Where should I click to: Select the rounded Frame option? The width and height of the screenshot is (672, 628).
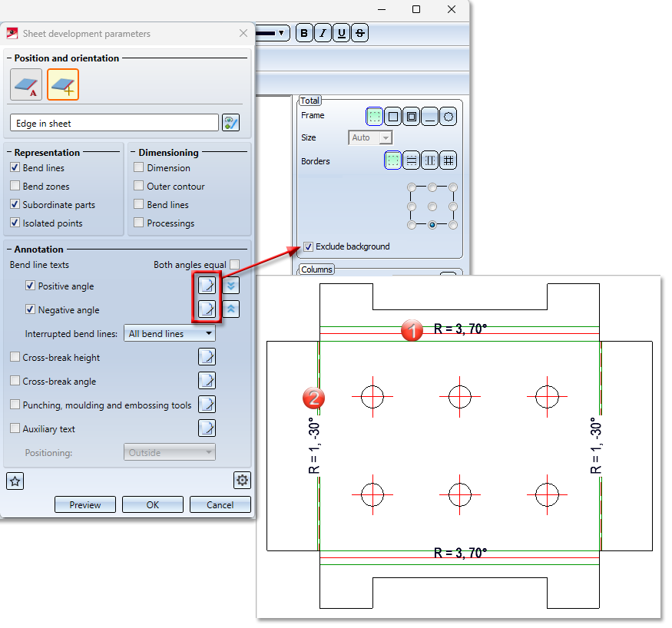click(x=449, y=117)
